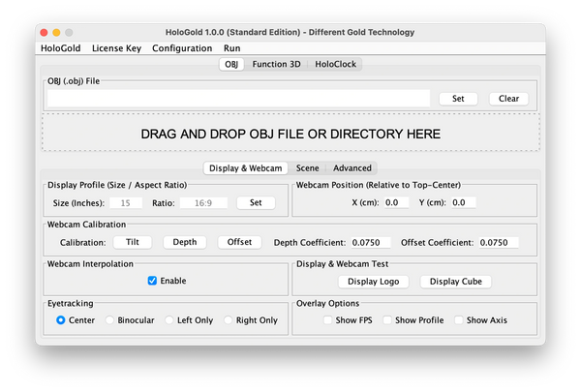Check the Show Axis option
Screen dimensions: 581x392
coord(458,319)
